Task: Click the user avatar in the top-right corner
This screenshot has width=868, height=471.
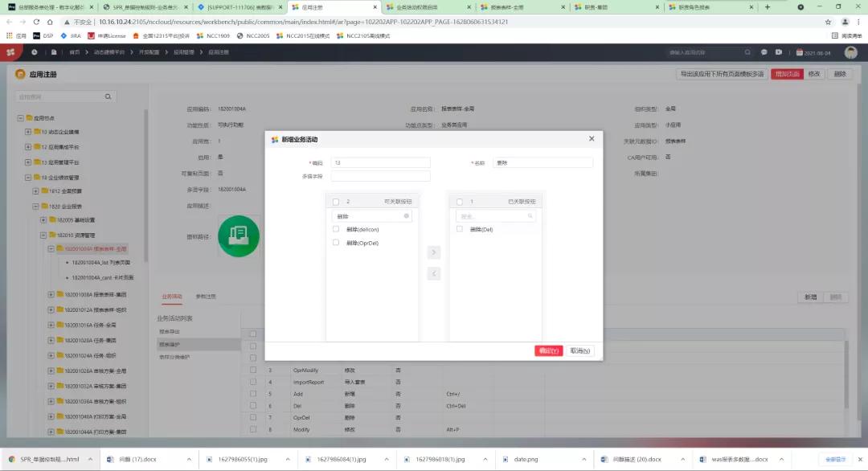Action: [851, 52]
